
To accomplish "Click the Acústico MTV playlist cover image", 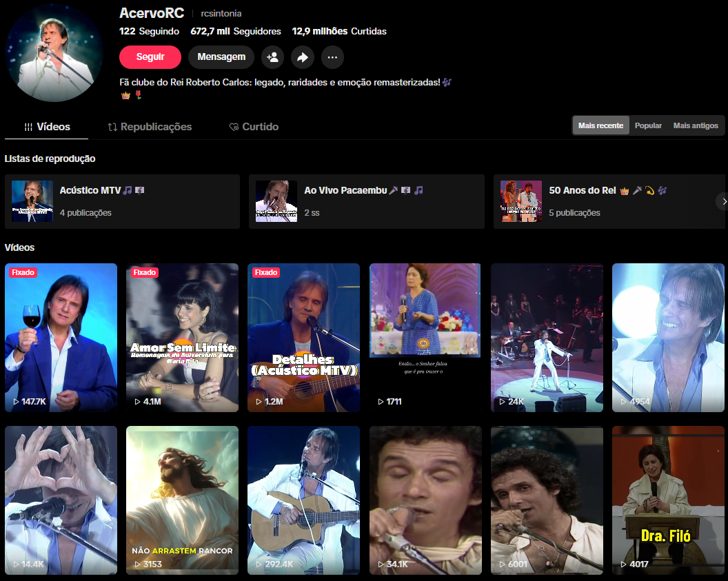I will 32,201.
